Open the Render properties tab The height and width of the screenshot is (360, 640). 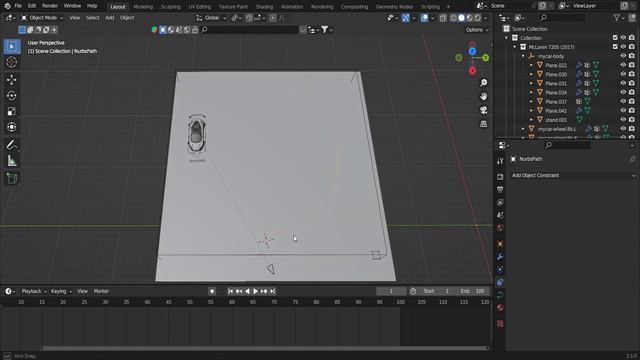500,177
